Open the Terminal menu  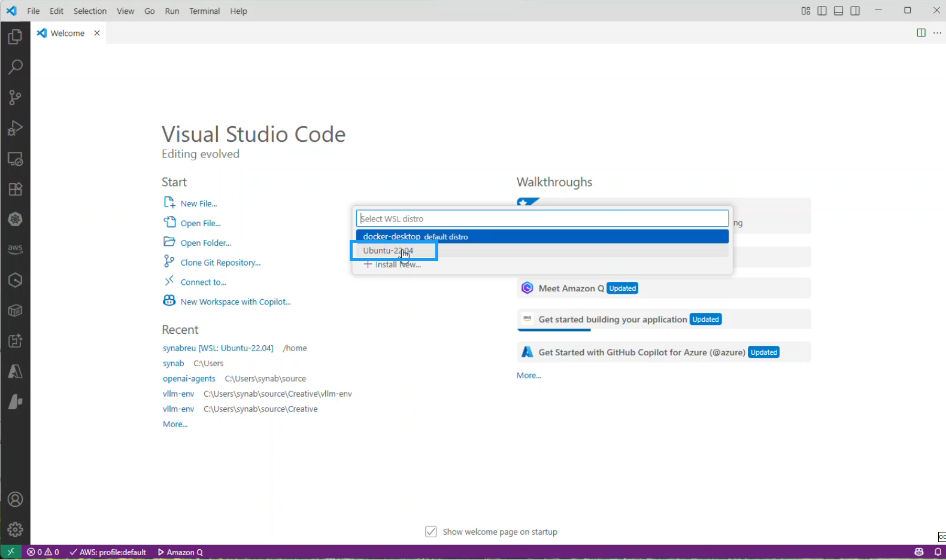click(205, 11)
